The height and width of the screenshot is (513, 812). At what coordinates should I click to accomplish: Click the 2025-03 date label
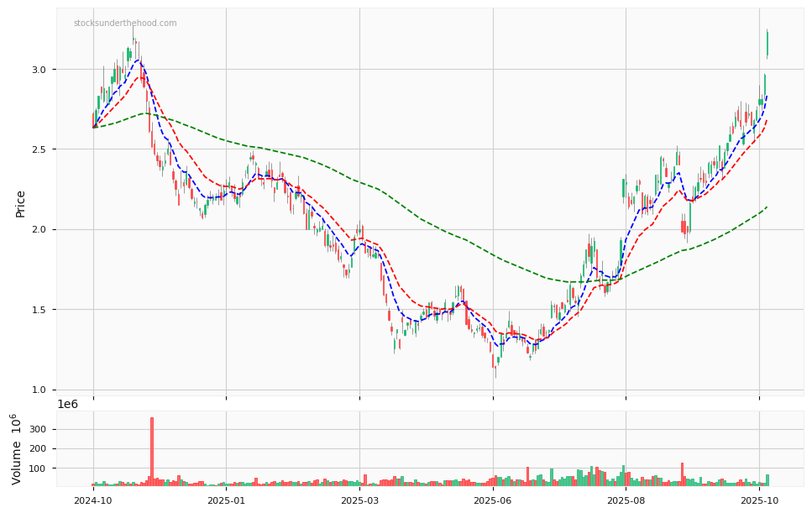pyautogui.click(x=359, y=500)
